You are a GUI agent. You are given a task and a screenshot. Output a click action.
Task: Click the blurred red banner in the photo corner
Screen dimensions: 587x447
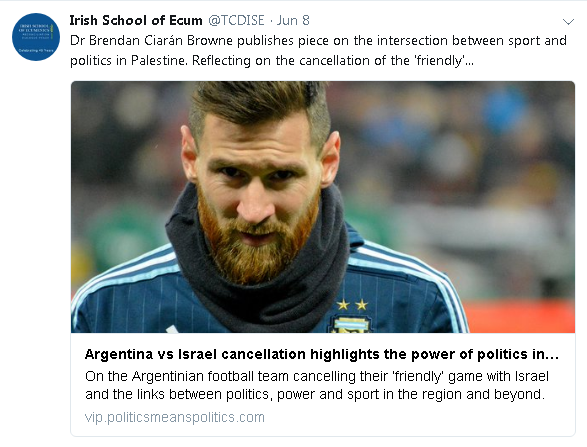518,316
